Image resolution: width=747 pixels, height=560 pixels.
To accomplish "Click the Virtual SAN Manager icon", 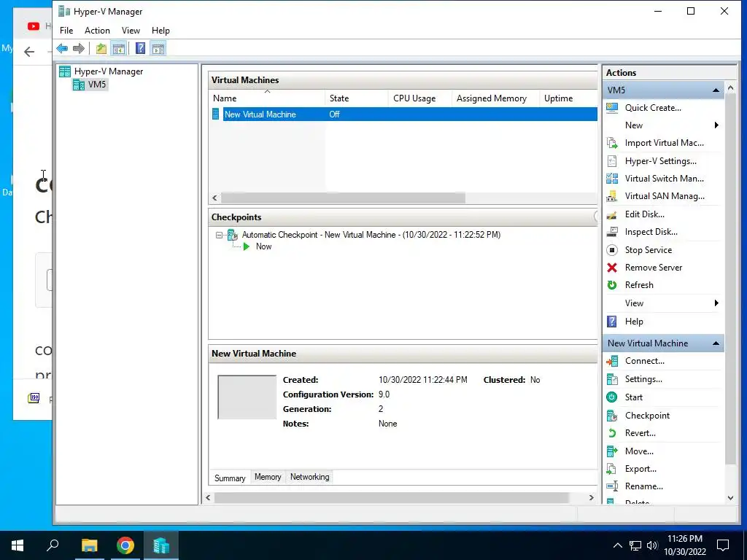I will pos(612,196).
